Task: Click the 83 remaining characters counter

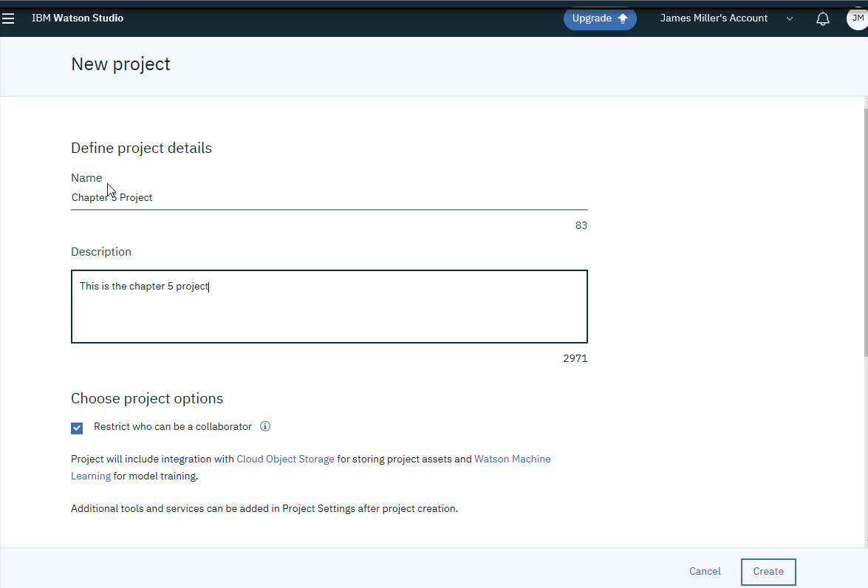Action: point(581,225)
